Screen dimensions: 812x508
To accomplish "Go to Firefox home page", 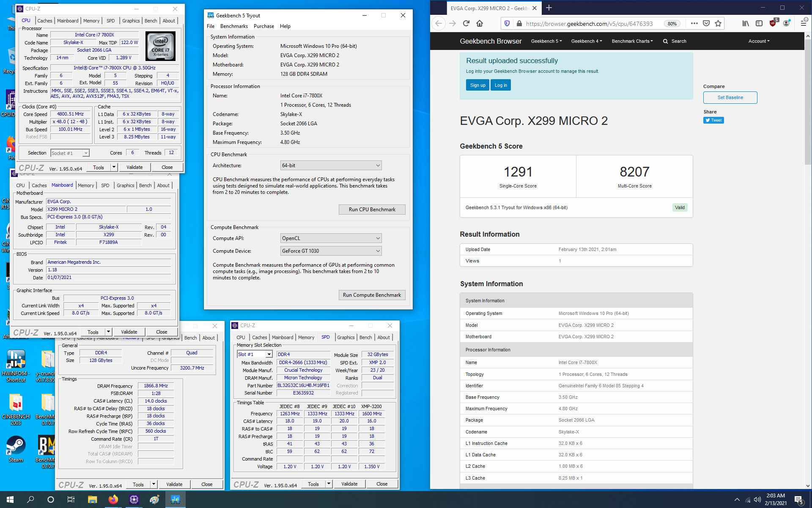I will point(480,23).
